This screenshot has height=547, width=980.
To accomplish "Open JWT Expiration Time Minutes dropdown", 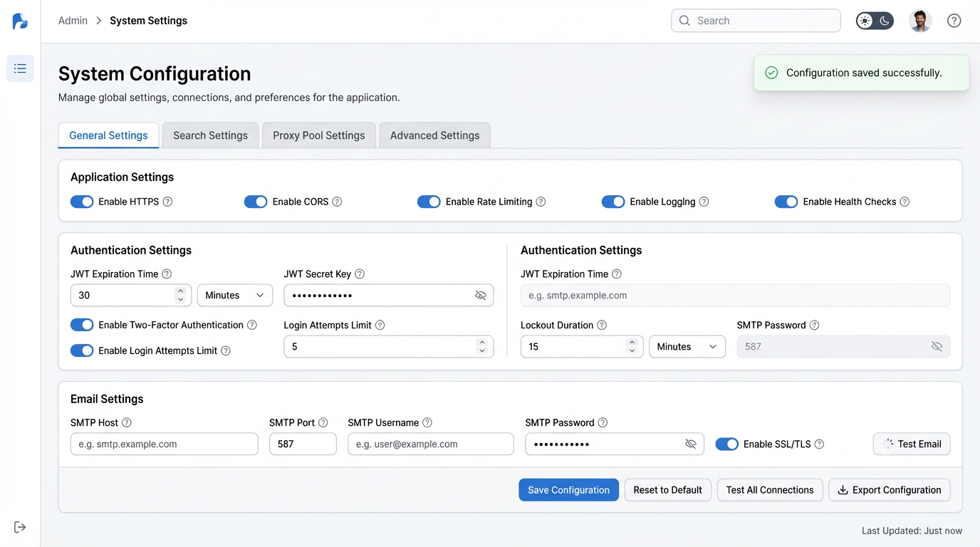I will click(x=234, y=296).
